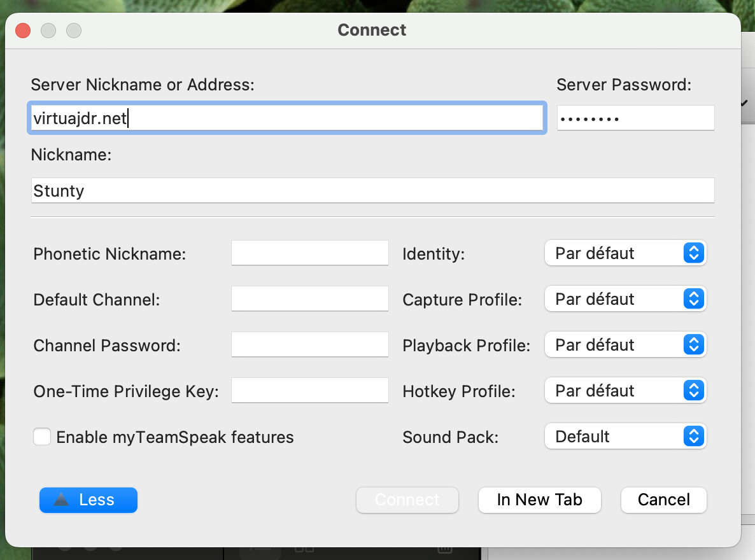Open the Hotkey Profile dropdown

tap(625, 391)
